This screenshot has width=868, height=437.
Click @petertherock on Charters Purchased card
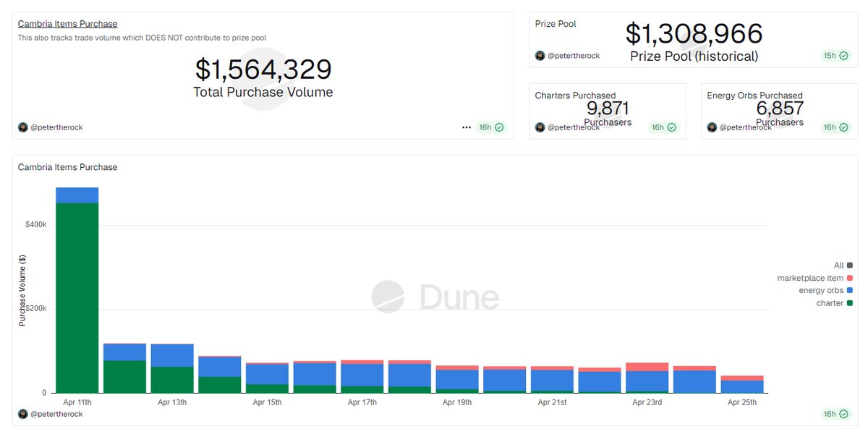(x=574, y=127)
